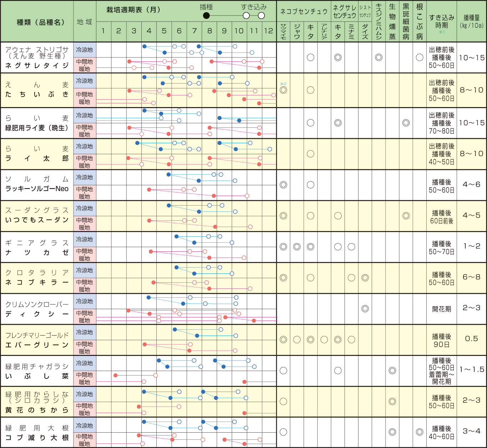The image size is (487, 448).
Task: Click the 黒斑細菌病 column header
Action: pos(406,21)
